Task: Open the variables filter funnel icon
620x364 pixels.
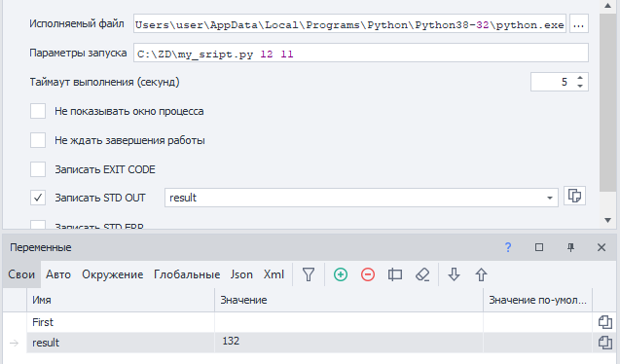Action: point(309,274)
